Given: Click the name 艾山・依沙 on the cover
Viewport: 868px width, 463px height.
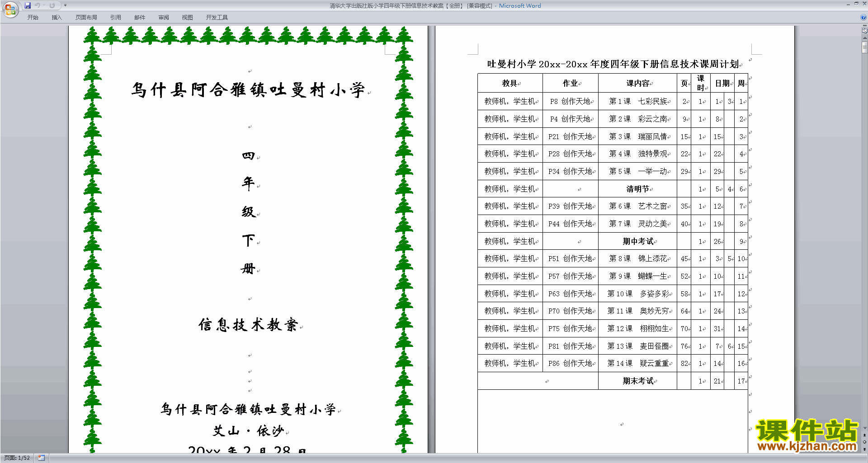Looking at the screenshot, I should (248, 431).
